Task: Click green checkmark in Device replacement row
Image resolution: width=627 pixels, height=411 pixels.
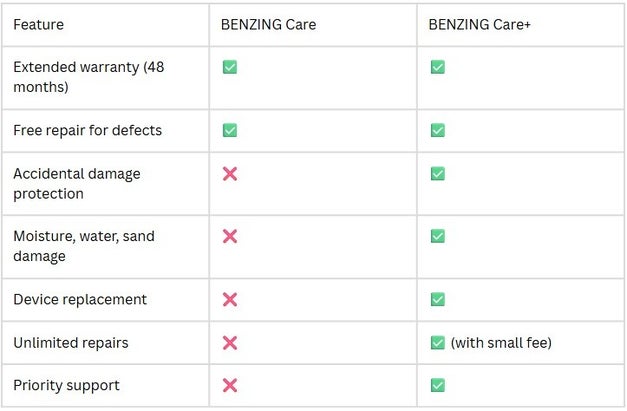Action: [x=438, y=299]
